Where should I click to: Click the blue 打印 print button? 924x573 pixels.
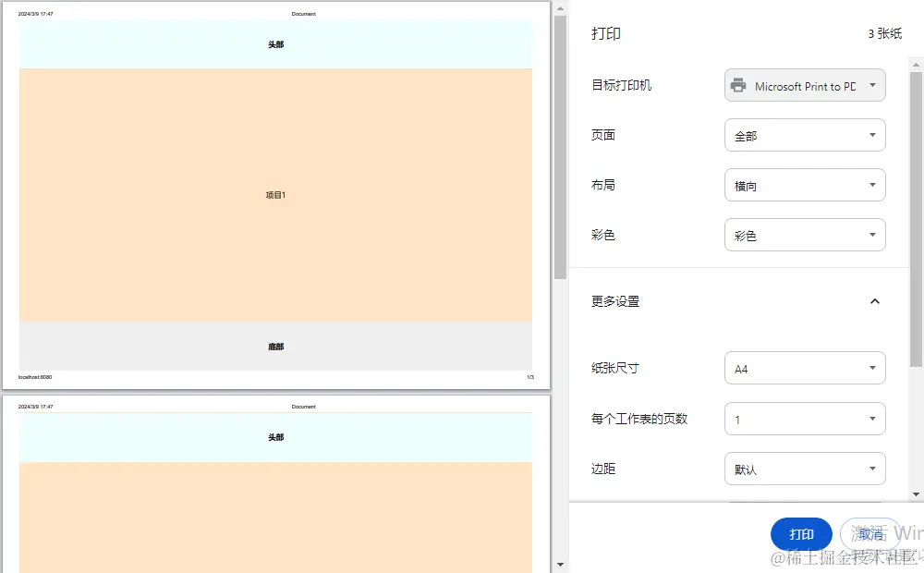point(801,534)
